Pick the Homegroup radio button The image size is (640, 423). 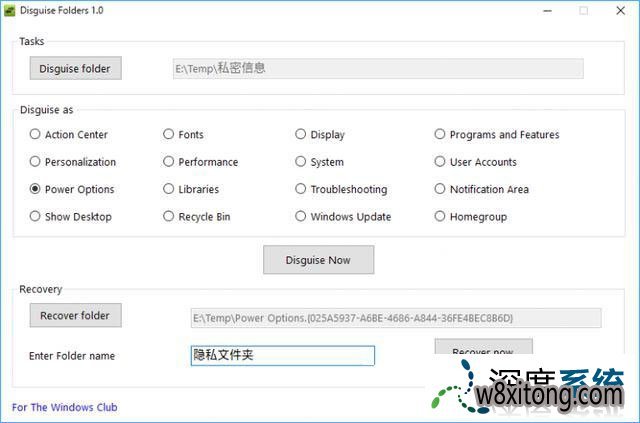[x=440, y=216]
